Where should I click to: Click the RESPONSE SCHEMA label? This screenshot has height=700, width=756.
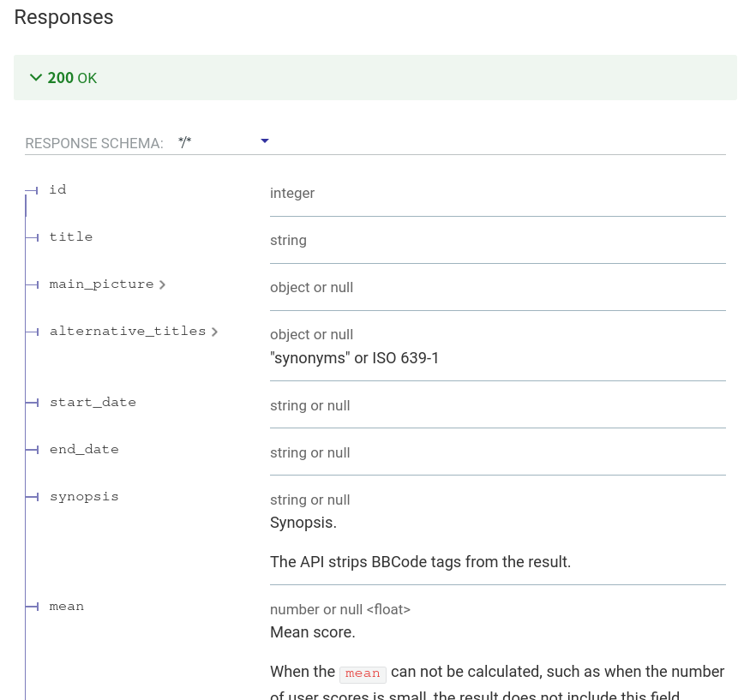(94, 144)
